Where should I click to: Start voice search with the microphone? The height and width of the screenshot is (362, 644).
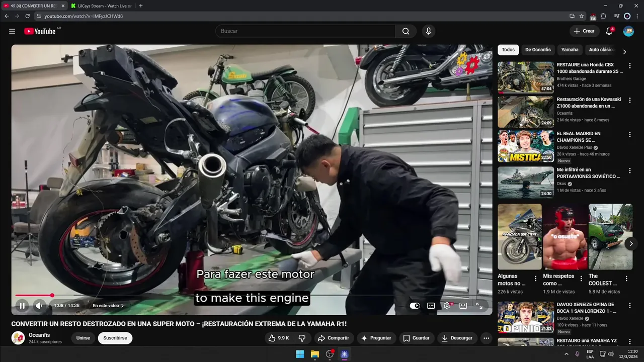[x=429, y=31]
